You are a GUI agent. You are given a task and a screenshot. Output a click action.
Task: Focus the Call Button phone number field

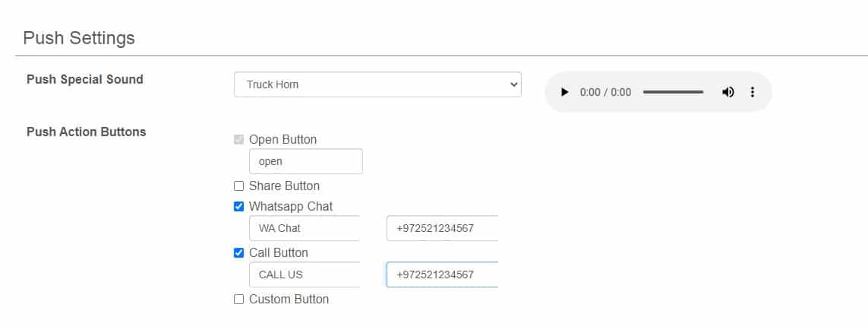pos(442,274)
